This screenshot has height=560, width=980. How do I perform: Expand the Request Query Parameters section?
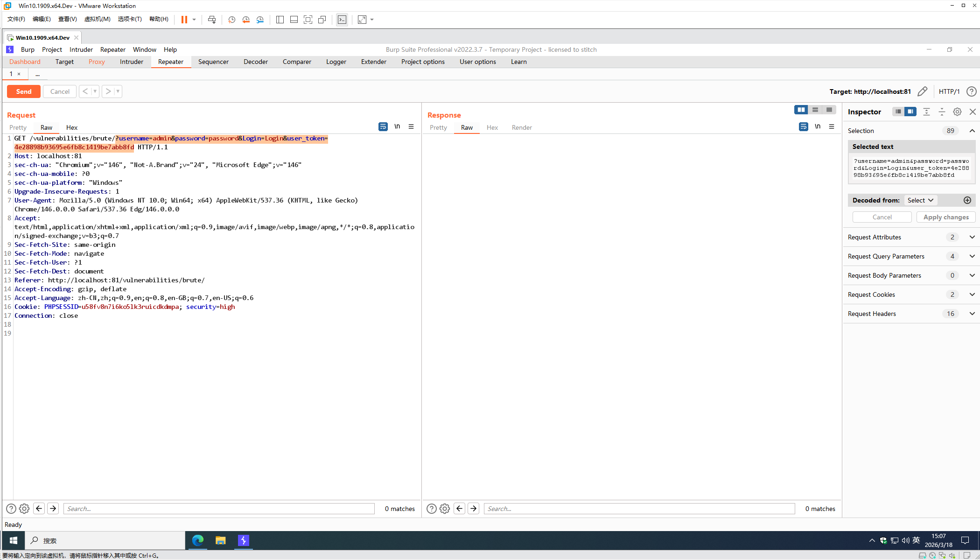[972, 256]
